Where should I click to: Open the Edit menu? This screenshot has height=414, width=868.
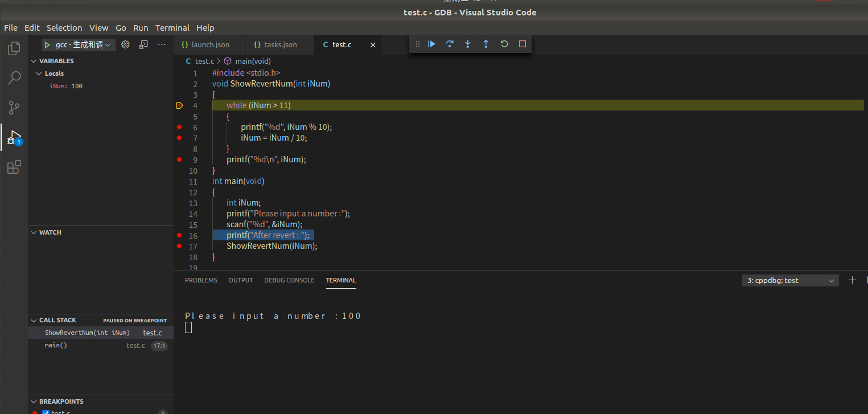coord(32,28)
